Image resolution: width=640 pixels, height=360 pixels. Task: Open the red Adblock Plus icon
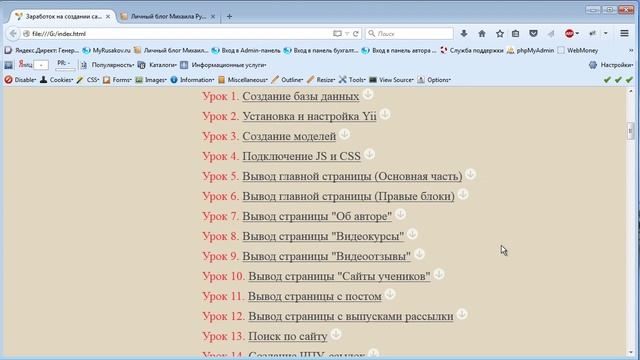569,33
